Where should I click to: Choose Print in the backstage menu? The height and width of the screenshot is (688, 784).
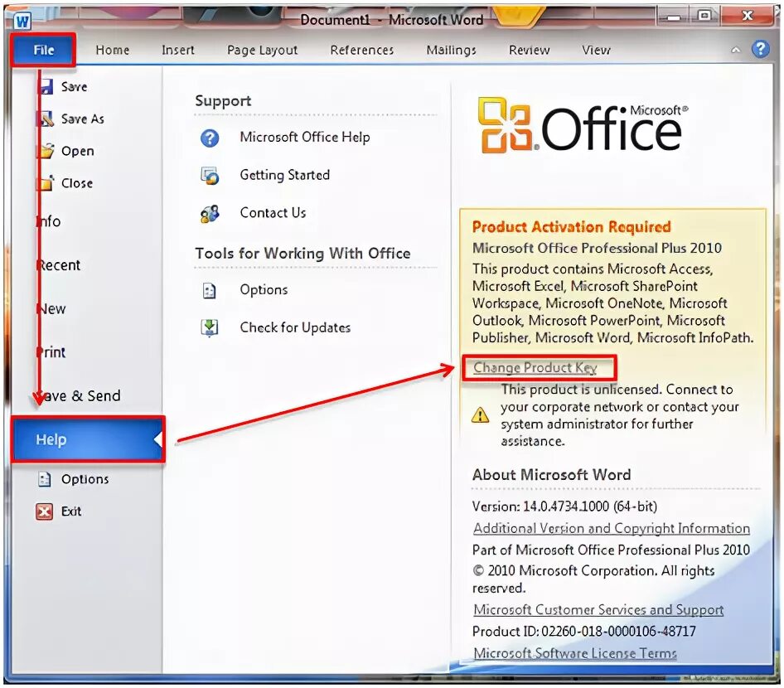[51, 352]
